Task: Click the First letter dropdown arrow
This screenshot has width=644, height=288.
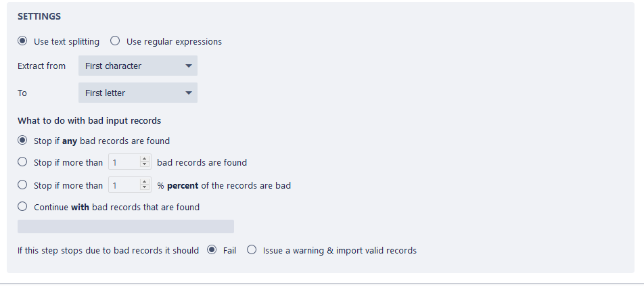Action: [188, 93]
